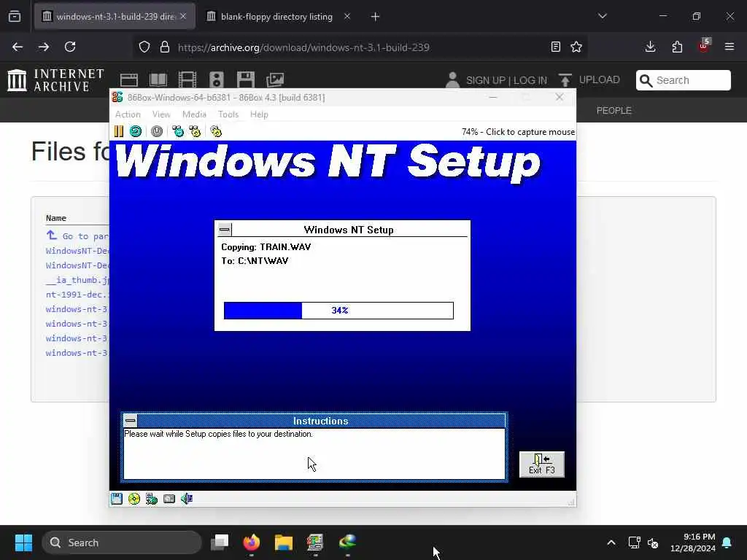The height and width of the screenshot is (560, 747).
Task: Open Internet Archive web section icon
Action: [x=128, y=79]
